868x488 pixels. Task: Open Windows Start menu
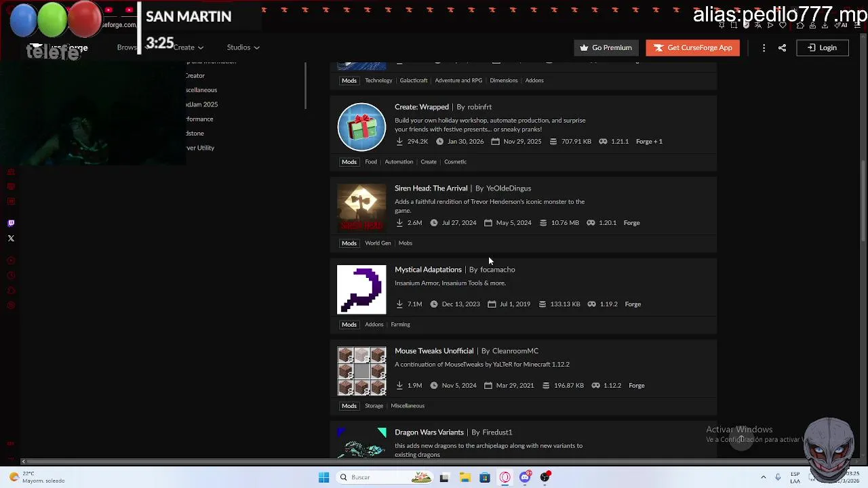323,477
